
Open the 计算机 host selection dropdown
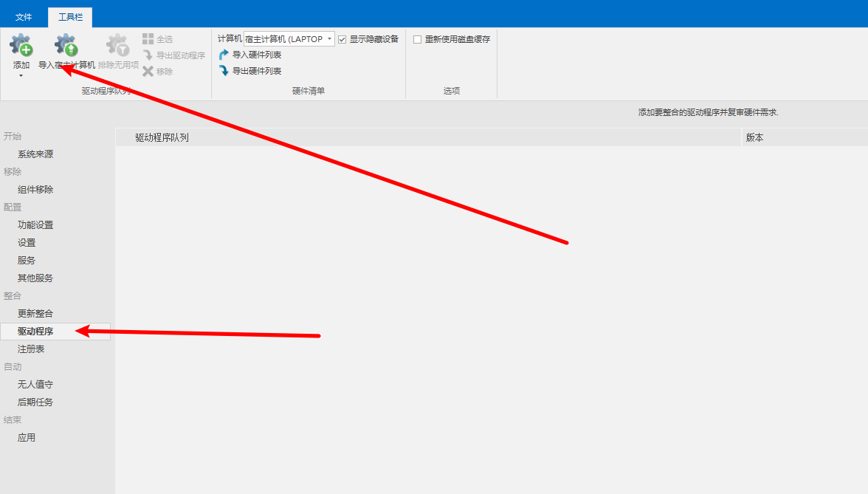point(329,39)
